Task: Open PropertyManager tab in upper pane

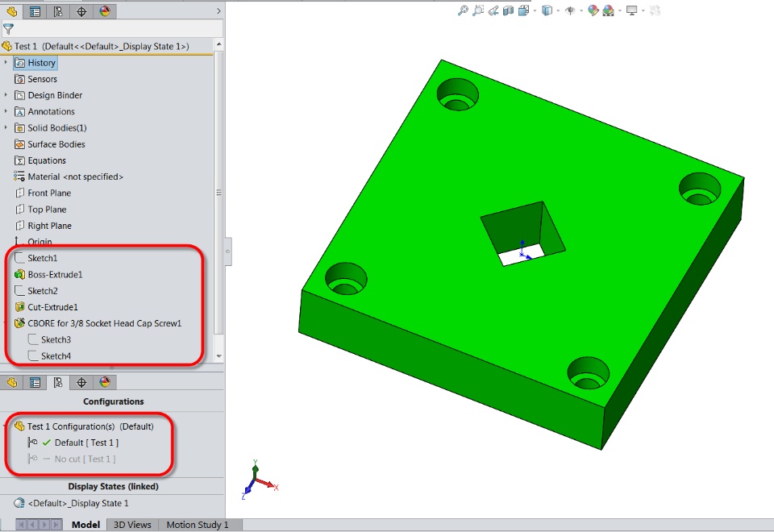Action: tap(35, 11)
